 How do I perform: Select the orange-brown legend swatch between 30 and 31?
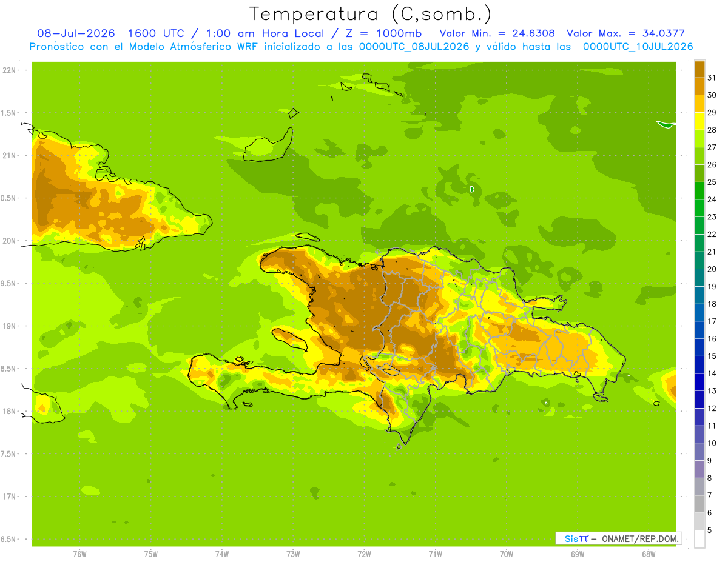pos(699,86)
